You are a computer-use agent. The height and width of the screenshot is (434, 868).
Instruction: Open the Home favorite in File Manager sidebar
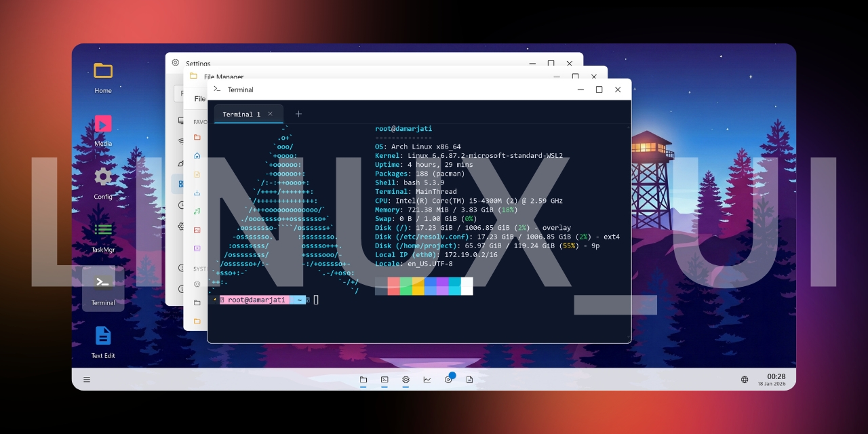[x=199, y=155]
